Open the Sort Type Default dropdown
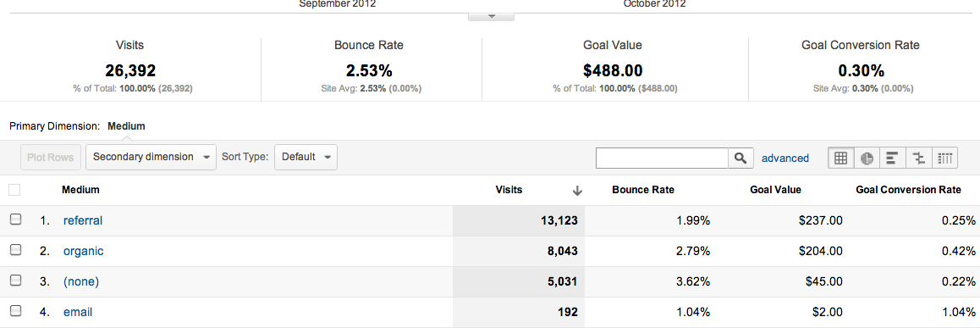The width and height of the screenshot is (980, 328). tap(306, 157)
